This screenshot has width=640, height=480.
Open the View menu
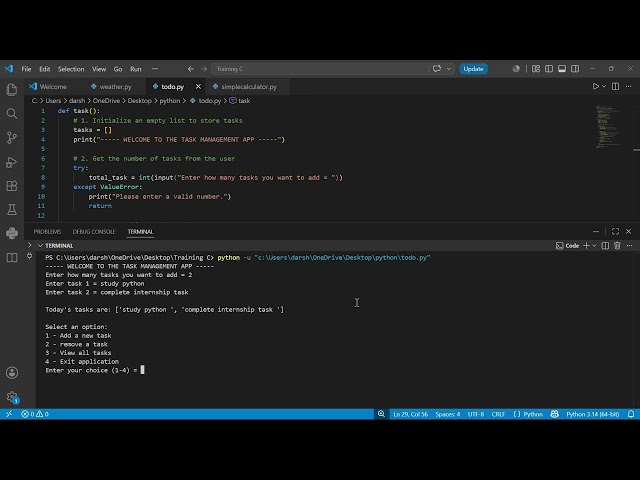pos(99,69)
